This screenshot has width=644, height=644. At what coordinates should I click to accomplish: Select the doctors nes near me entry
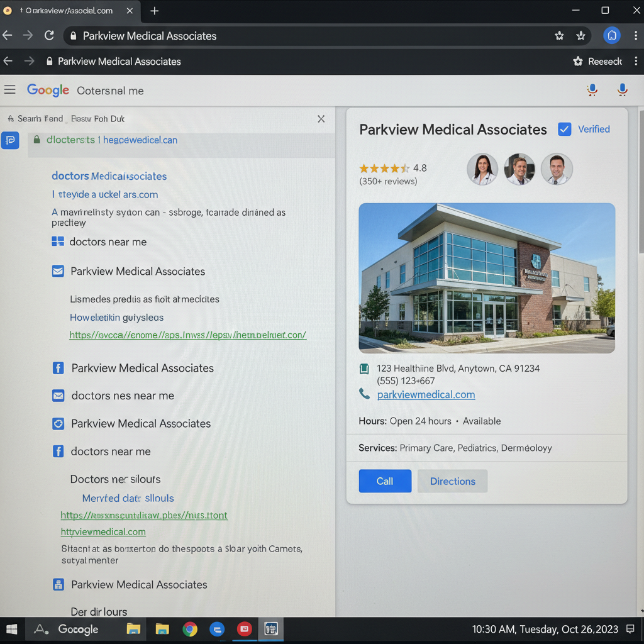click(x=123, y=396)
